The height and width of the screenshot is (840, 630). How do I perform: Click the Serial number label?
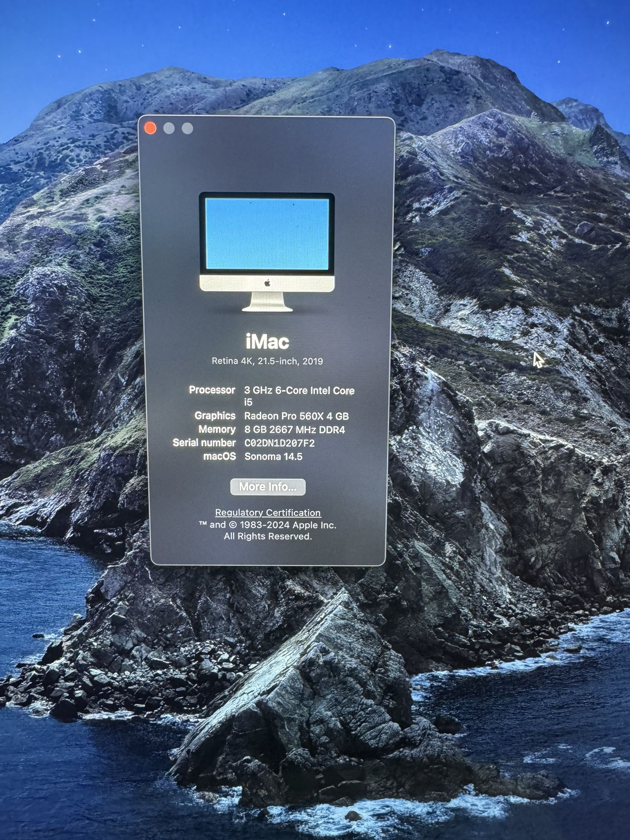coord(204,443)
